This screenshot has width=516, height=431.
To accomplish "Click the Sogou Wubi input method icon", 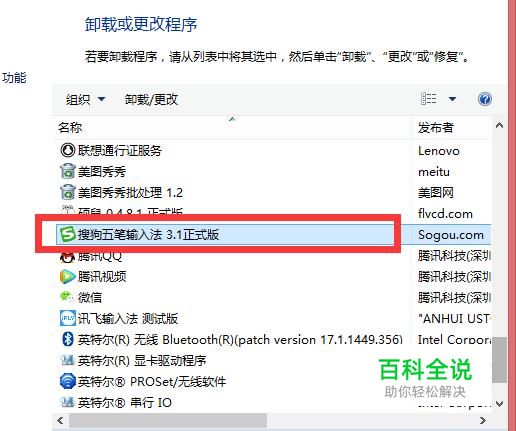I will click(68, 234).
